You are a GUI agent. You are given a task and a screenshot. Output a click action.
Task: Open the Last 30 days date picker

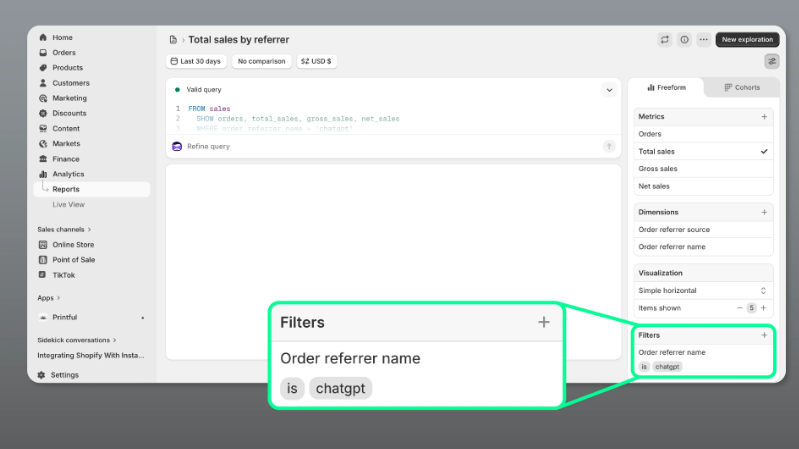coord(196,61)
